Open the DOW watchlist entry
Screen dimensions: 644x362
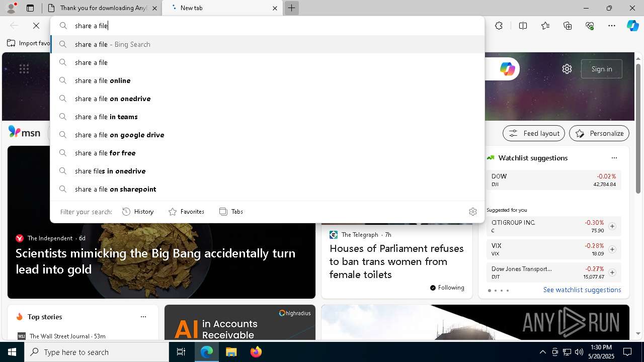553,180
